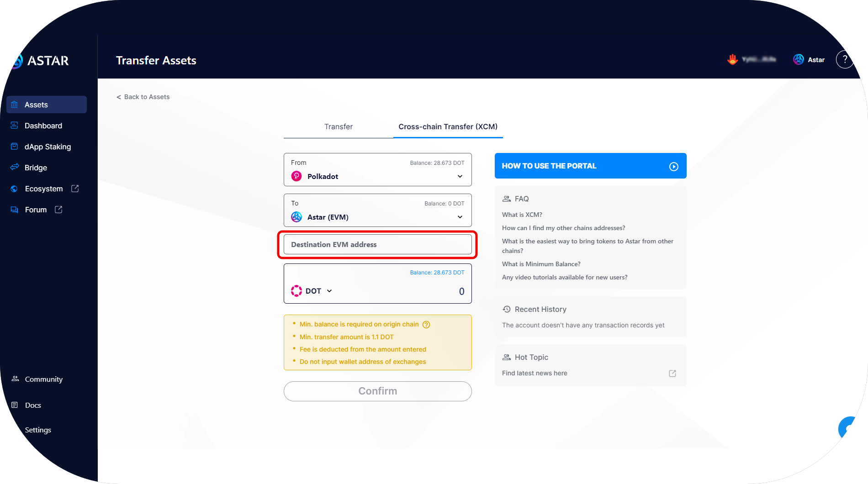Click the Astar network icon in header
The image size is (868, 484).
[x=799, y=60]
